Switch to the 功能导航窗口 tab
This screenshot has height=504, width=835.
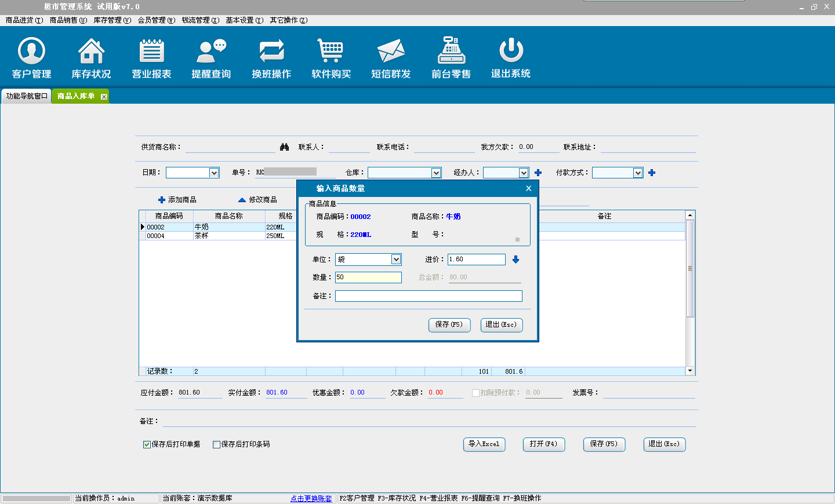[27, 96]
